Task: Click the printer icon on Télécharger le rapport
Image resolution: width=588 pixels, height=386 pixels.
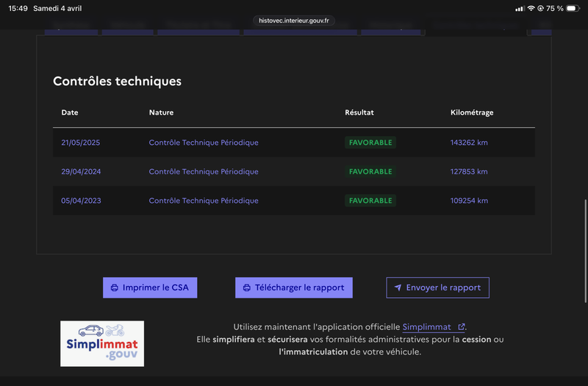Action: pos(247,287)
